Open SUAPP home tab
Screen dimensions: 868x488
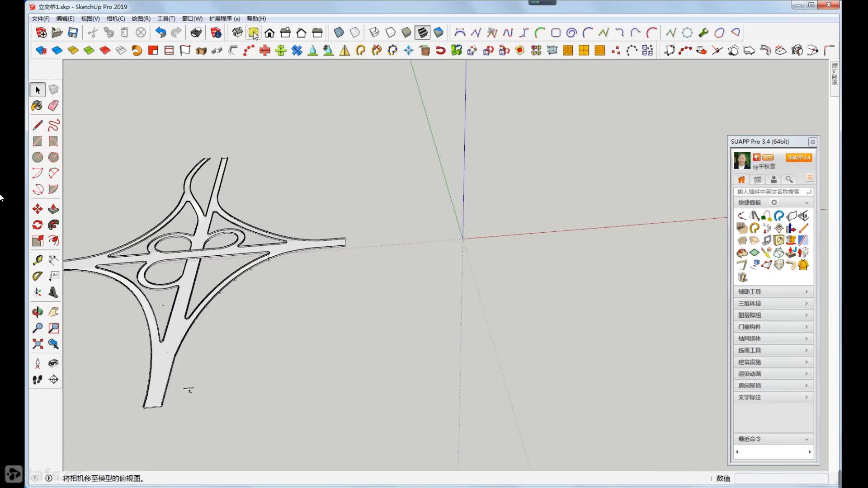tap(741, 179)
